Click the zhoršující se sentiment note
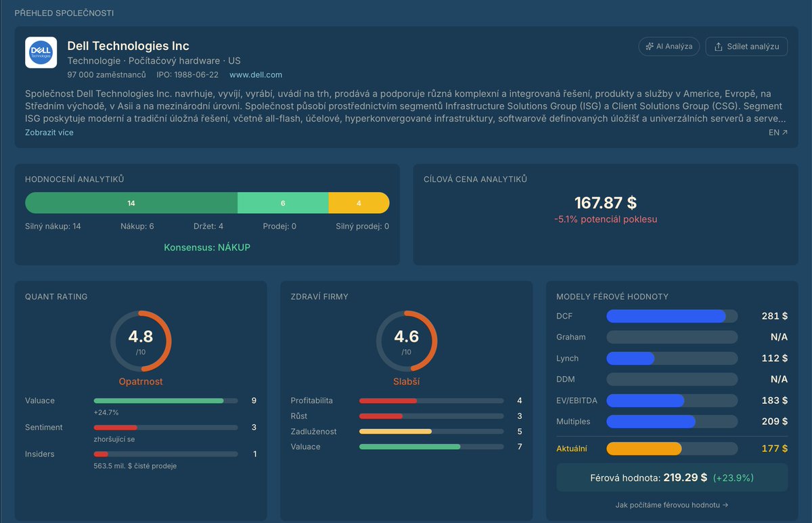 coord(115,440)
